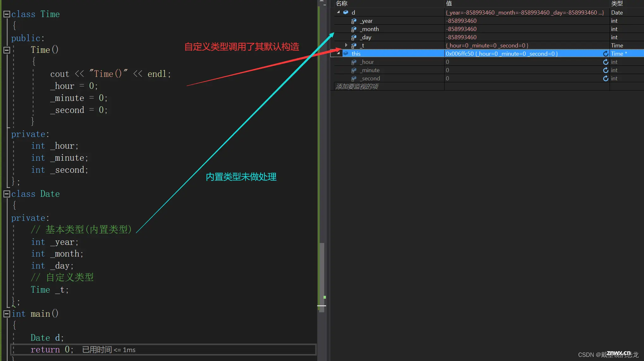Click the 'int _day;' declaration
Screen dimensions: 644x361
pos(52,266)
